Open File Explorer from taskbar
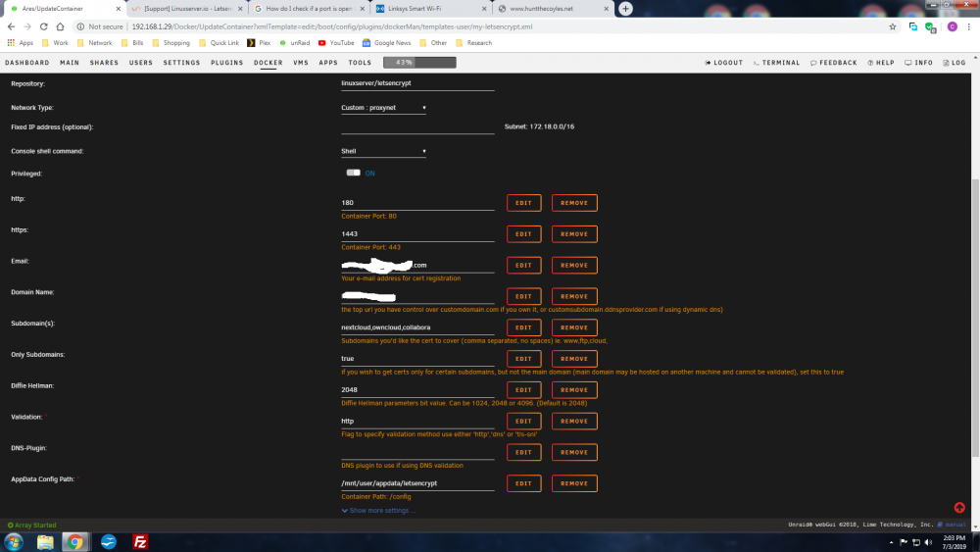 point(45,542)
